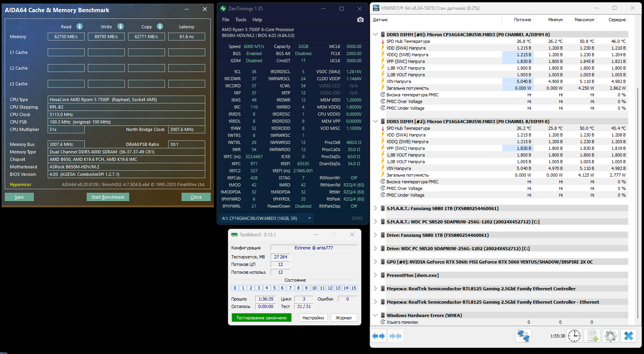Click chip icon beside PresentMon [dwm.exe] group
Image resolution: width=644 pixels, height=354 pixels.
coord(383,275)
